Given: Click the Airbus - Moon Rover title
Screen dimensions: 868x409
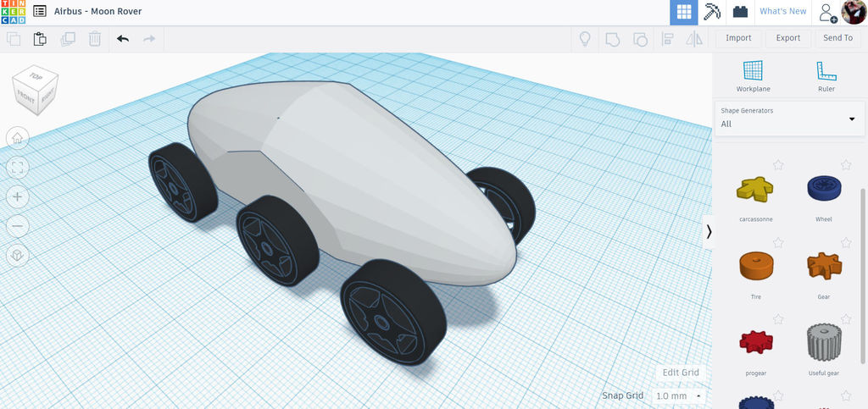Looking at the screenshot, I should [x=98, y=11].
